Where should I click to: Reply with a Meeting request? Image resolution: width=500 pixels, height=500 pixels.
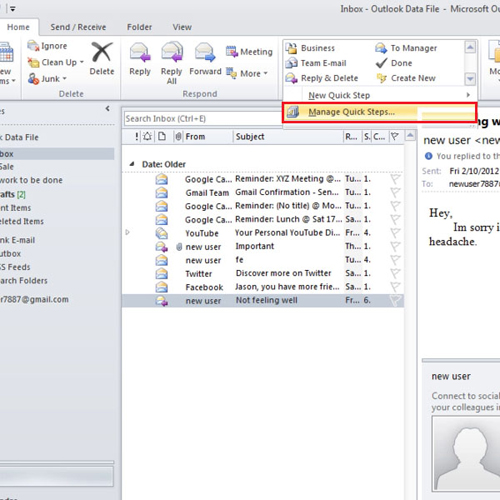pyautogui.click(x=249, y=52)
